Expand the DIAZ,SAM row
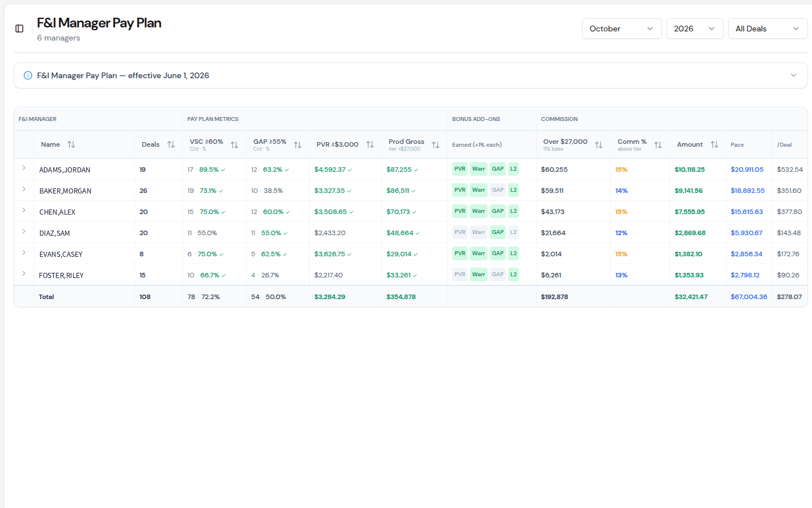The height and width of the screenshot is (508, 812). (x=24, y=231)
